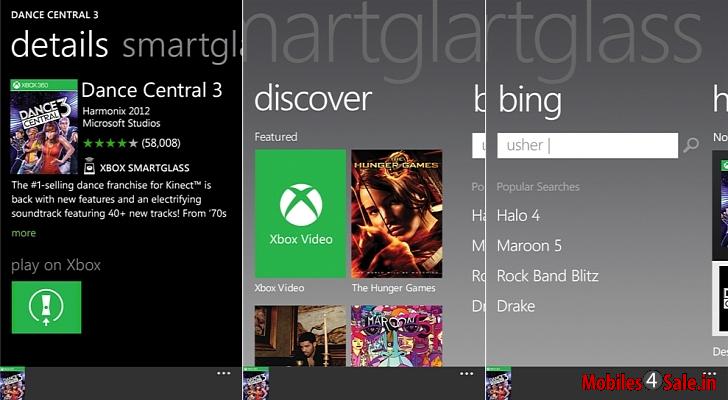Image resolution: width=728 pixels, height=400 pixels.
Task: Tap now-playing thumbnail on details screen bar
Action: [13, 383]
